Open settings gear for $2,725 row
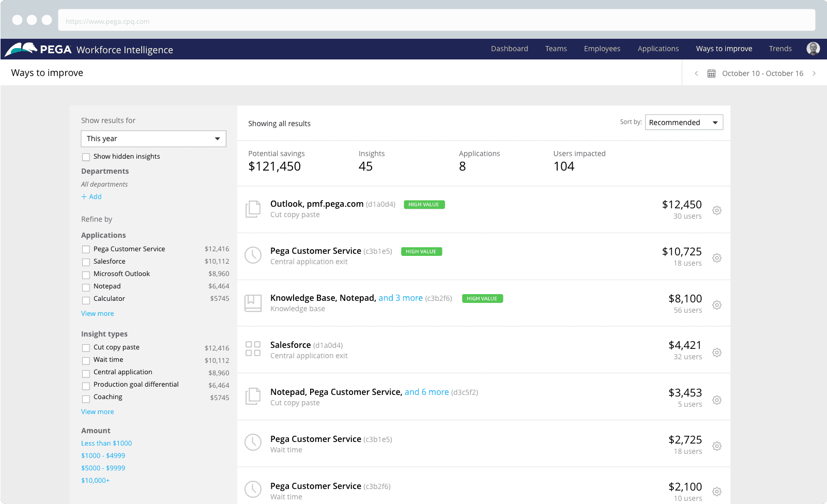 pos(717,446)
